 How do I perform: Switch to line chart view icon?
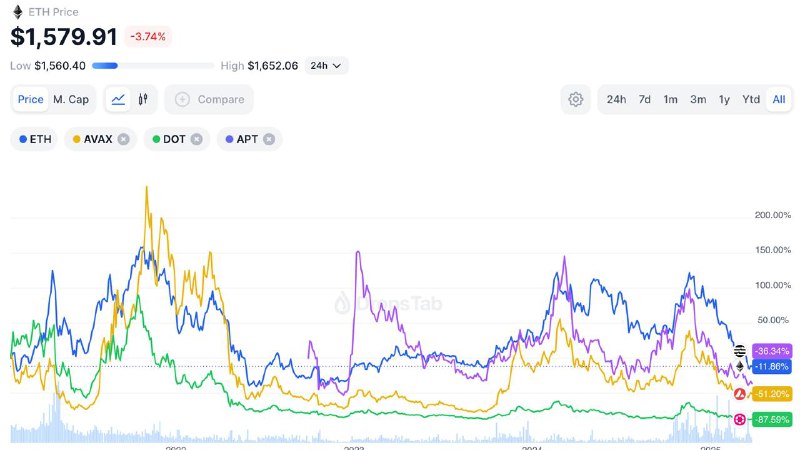118,99
